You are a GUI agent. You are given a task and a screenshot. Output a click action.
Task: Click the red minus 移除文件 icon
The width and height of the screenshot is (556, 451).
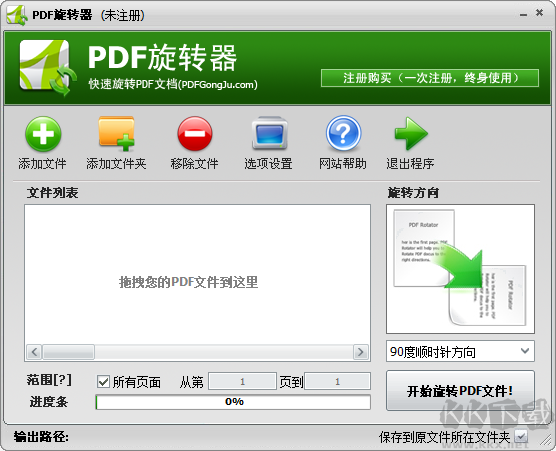click(x=195, y=134)
